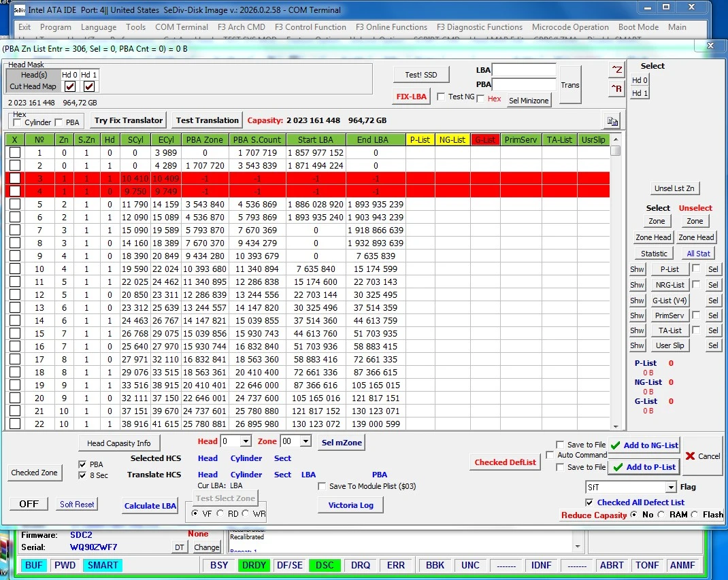The image size is (728, 580).
Task: Select the WR radio button
Action: [246, 513]
